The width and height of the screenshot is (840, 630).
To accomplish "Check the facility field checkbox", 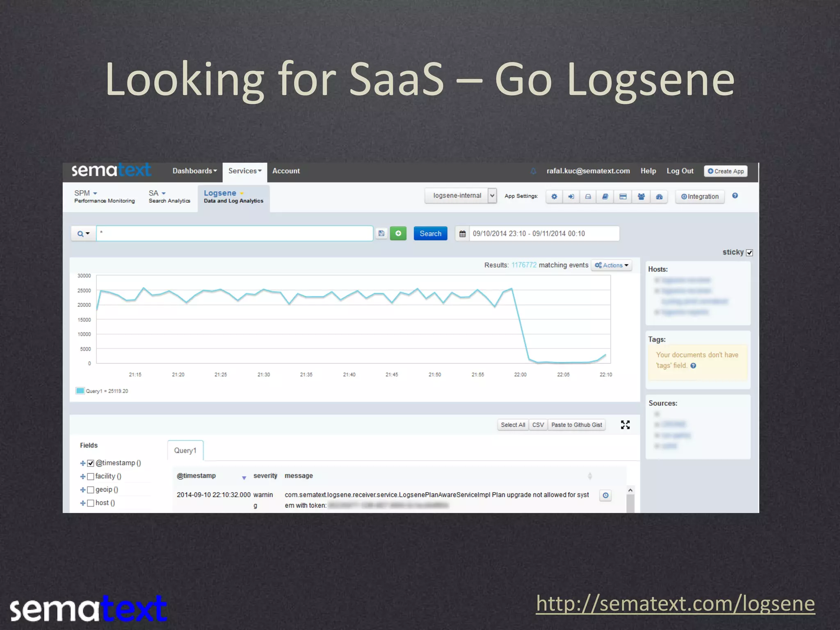I will tap(91, 477).
